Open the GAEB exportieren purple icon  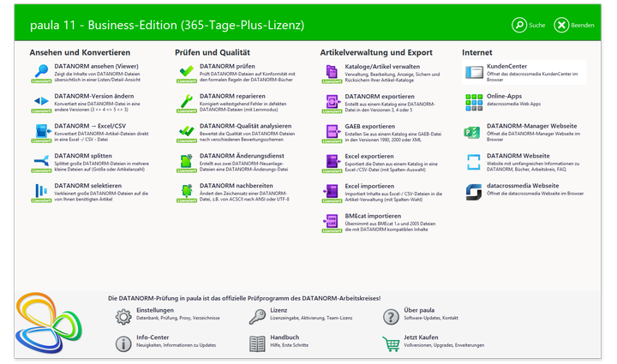(332, 131)
